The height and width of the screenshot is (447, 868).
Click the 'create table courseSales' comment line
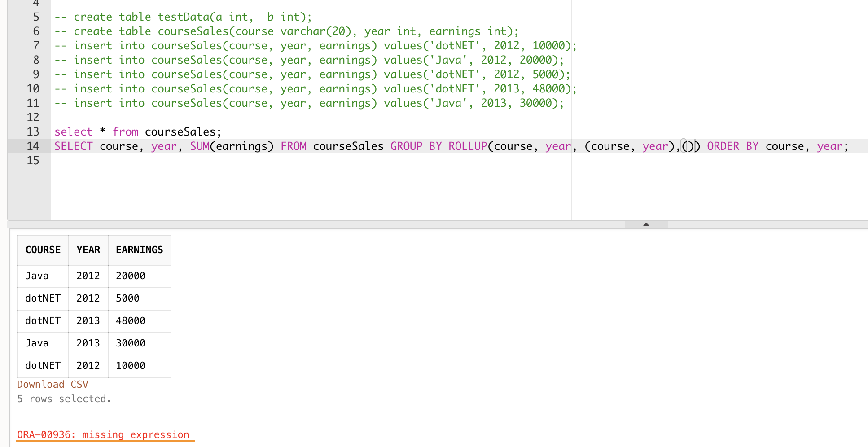286,31
